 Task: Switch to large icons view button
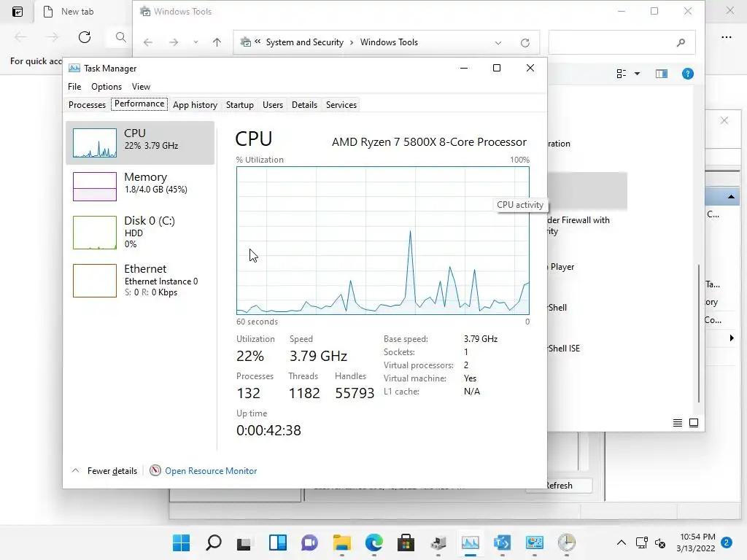[694, 423]
